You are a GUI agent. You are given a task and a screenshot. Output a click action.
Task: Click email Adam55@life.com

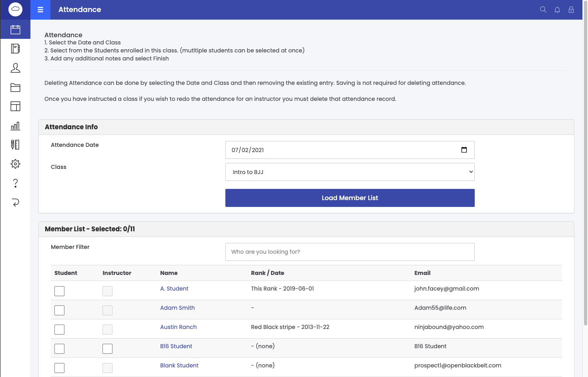(x=440, y=308)
